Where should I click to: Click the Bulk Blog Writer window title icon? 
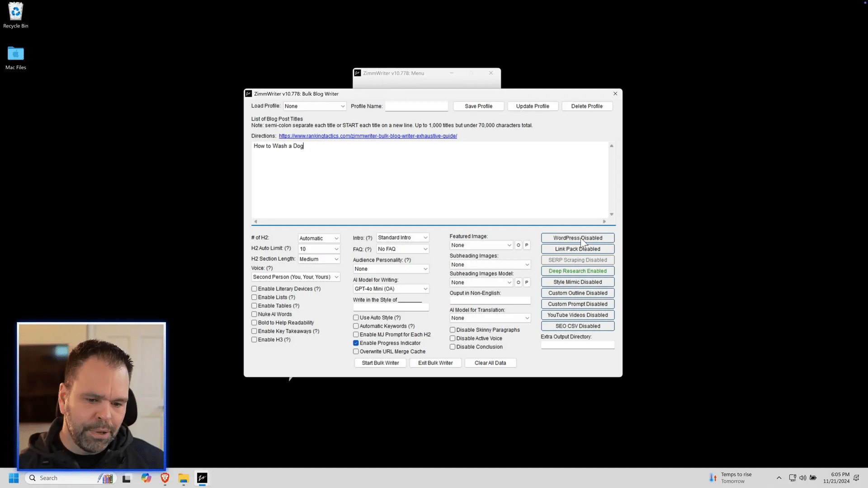point(249,94)
